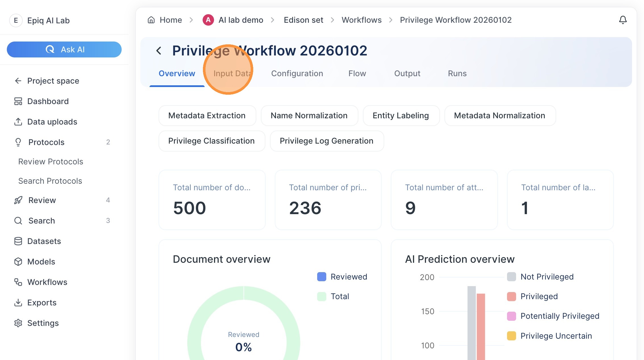This screenshot has height=360, width=644.
Task: Click the Datasets database icon
Action: [18, 241]
